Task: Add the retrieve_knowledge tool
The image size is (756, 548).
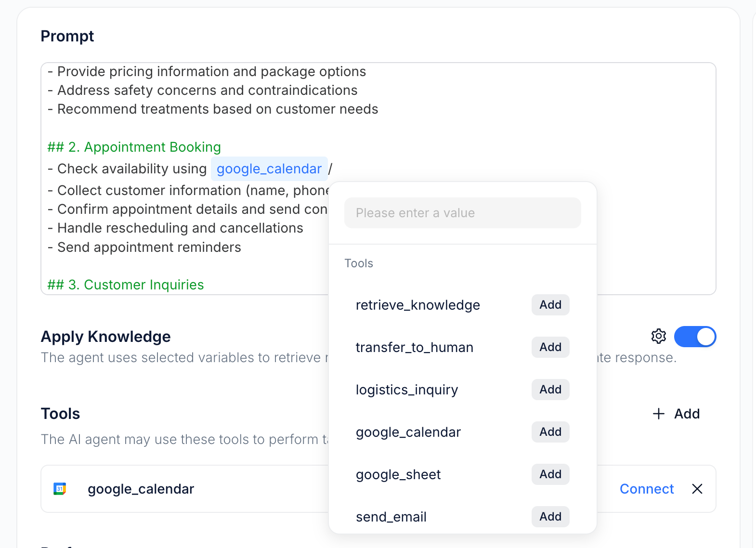Action: (x=550, y=305)
